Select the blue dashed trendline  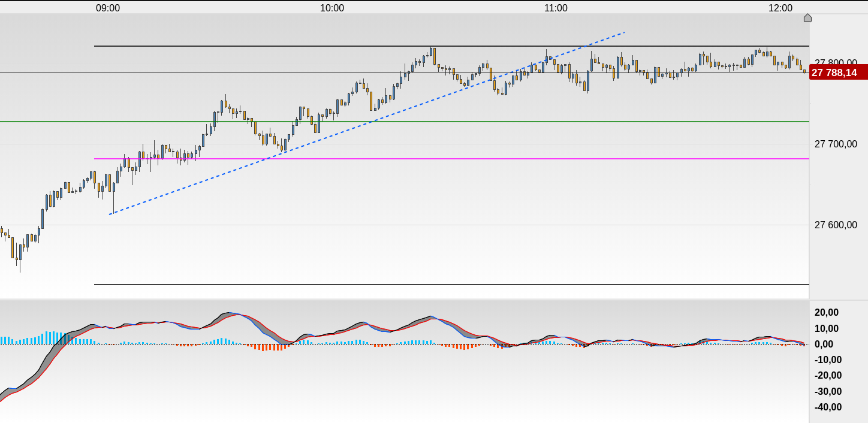(x=367, y=123)
